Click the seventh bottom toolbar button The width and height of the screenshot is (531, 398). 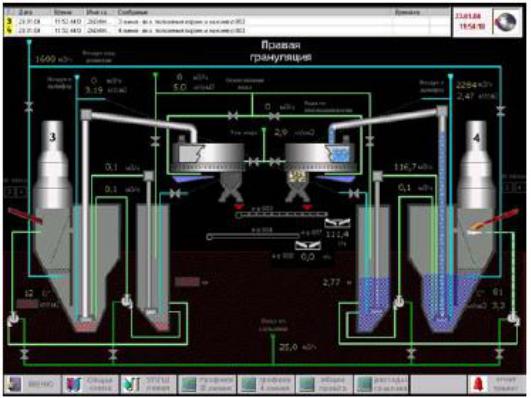click(x=382, y=384)
